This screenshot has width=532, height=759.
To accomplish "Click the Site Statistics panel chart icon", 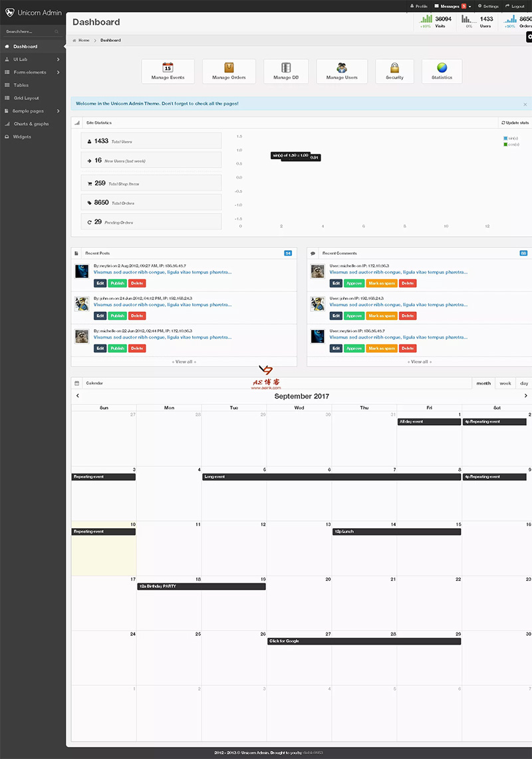I will [x=77, y=123].
